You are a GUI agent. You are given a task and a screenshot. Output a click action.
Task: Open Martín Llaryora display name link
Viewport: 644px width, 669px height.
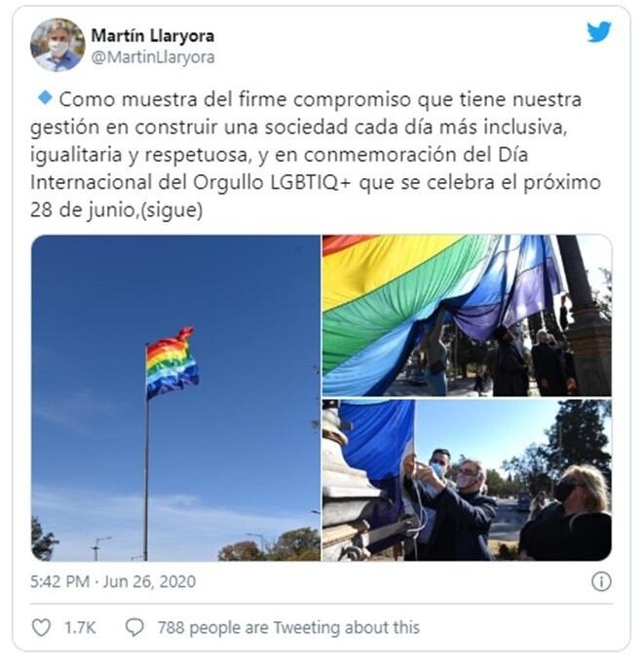point(153,35)
